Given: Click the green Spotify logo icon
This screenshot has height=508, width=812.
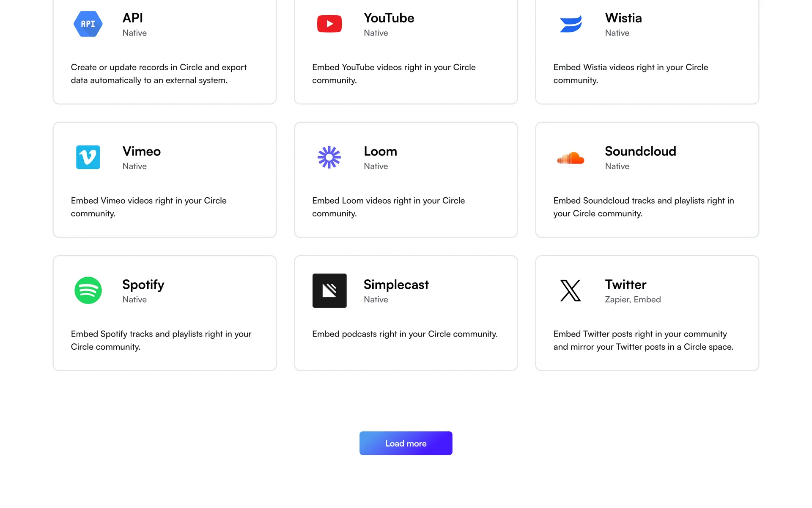Looking at the screenshot, I should click(x=88, y=290).
